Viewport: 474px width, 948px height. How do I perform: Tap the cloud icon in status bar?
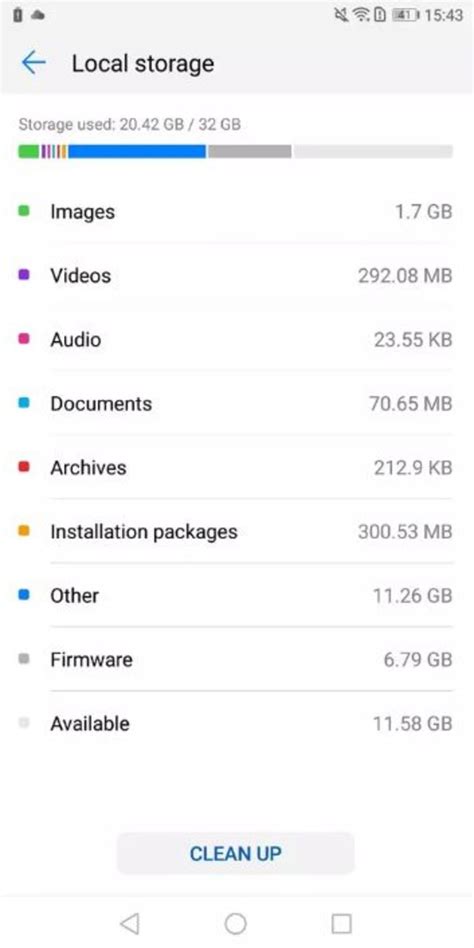click(x=37, y=15)
